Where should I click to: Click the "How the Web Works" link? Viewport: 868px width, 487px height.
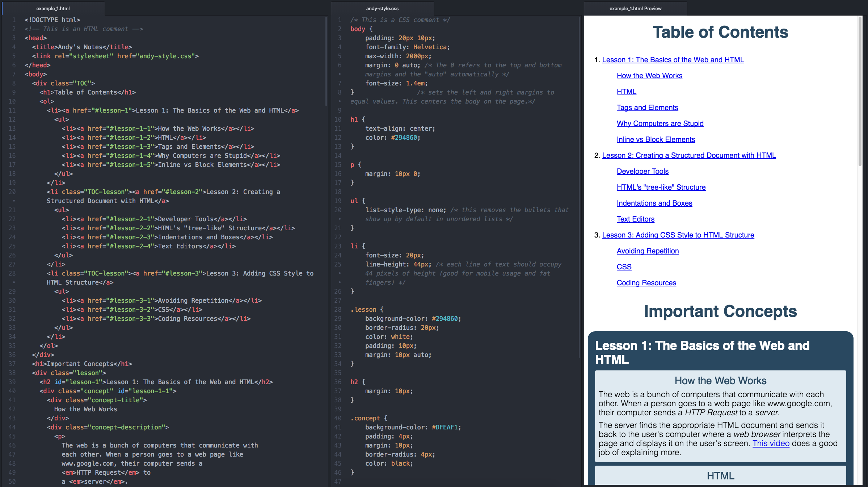649,76
